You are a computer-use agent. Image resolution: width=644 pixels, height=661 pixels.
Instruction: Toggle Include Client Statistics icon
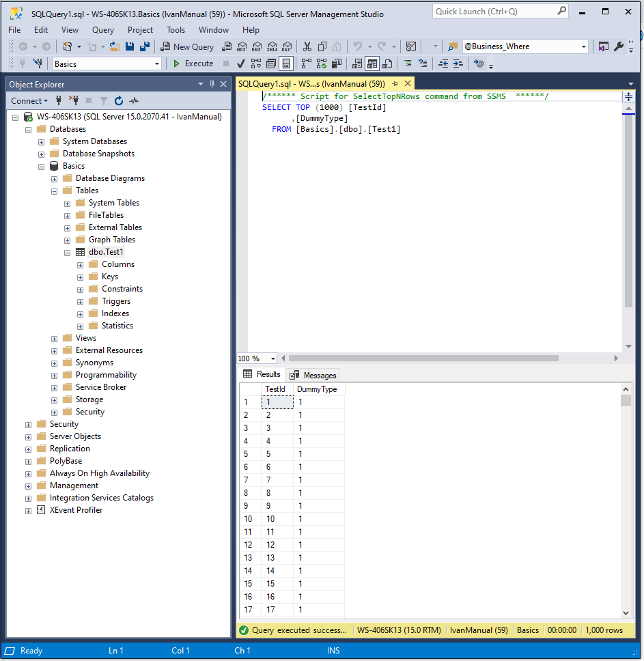(x=337, y=64)
